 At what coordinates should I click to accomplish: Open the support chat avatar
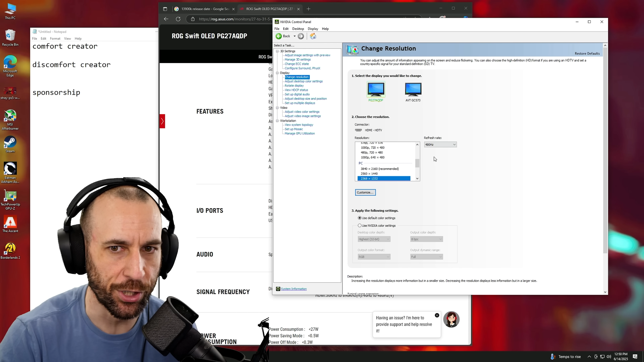click(451, 319)
